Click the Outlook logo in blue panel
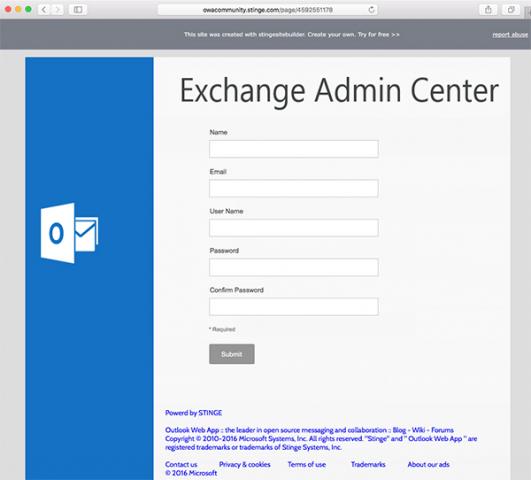 [x=69, y=233]
